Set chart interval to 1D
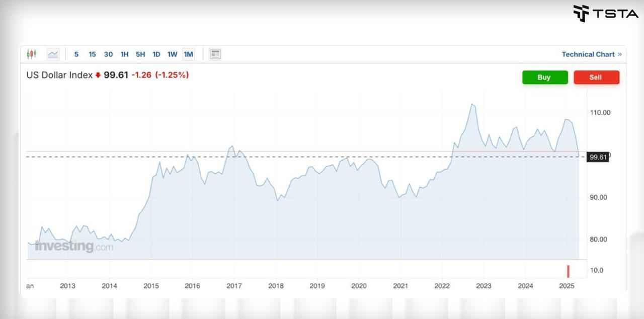 (156, 54)
